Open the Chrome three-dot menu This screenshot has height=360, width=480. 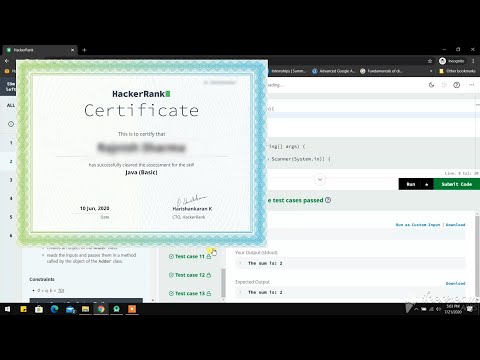[473, 61]
